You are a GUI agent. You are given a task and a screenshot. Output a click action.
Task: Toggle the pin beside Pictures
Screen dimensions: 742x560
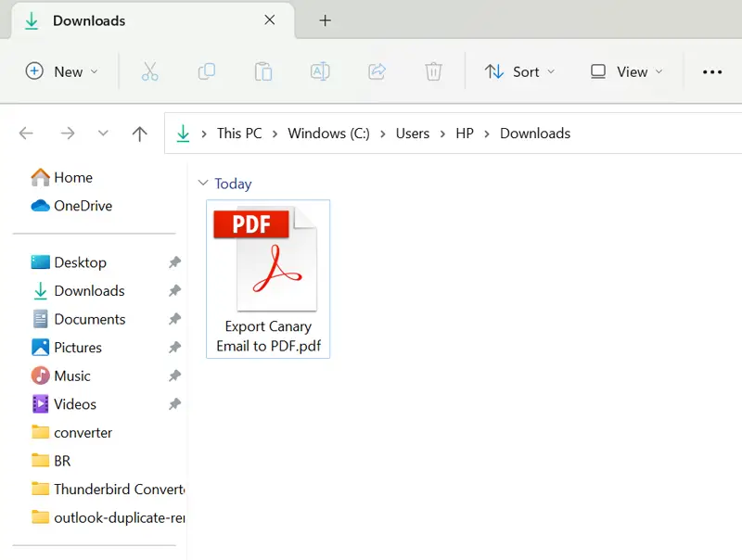[174, 348]
